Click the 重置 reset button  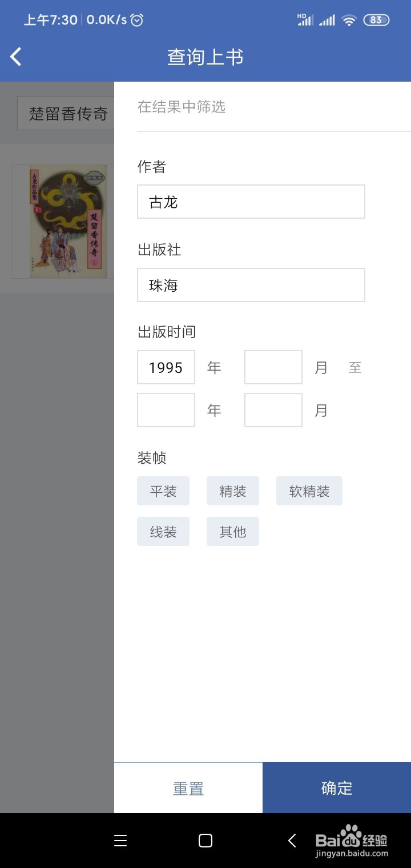tap(188, 788)
